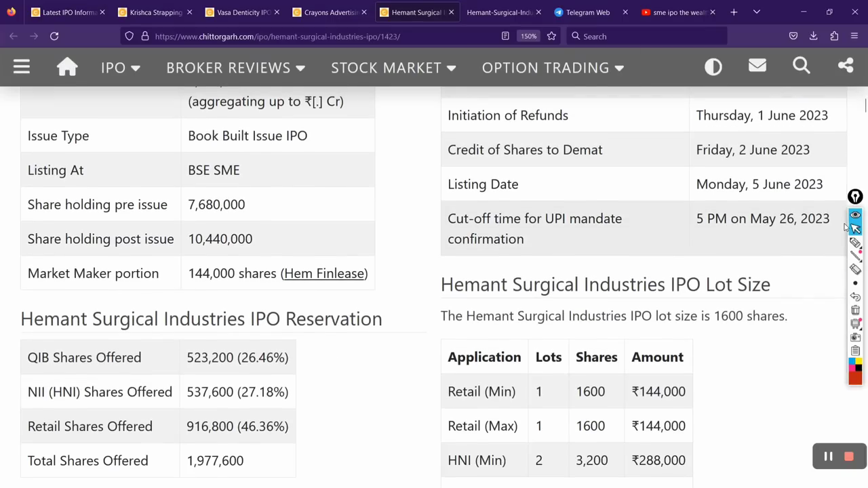Expand the Stock Market menu
This screenshot has width=868, height=488.
[x=393, y=68]
